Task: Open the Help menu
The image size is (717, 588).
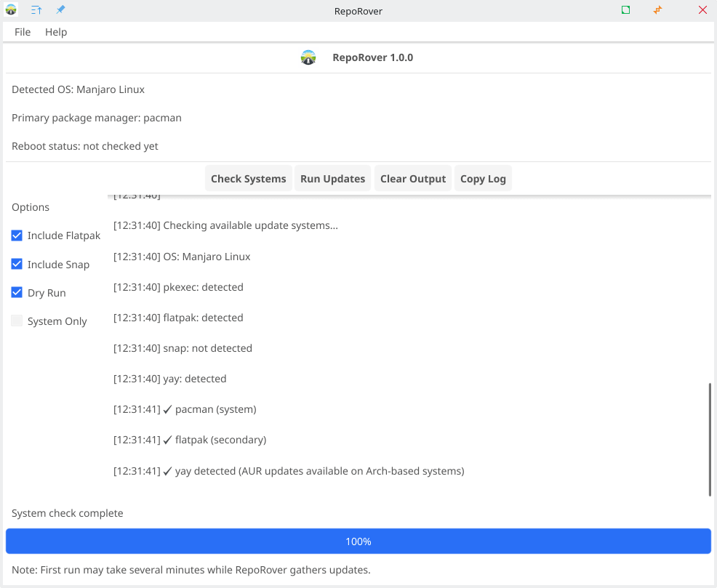Action: click(x=56, y=32)
